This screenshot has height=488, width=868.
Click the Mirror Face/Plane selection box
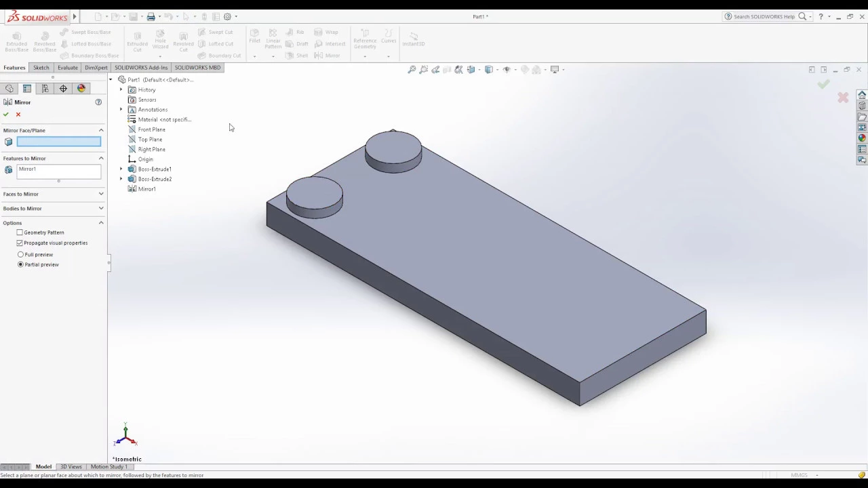(x=59, y=142)
